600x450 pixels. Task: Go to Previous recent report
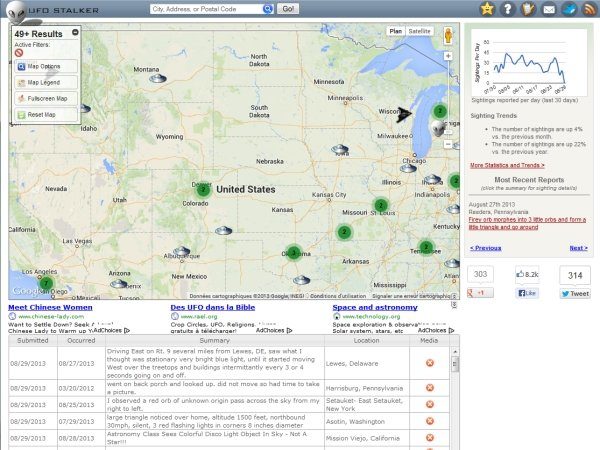point(486,248)
